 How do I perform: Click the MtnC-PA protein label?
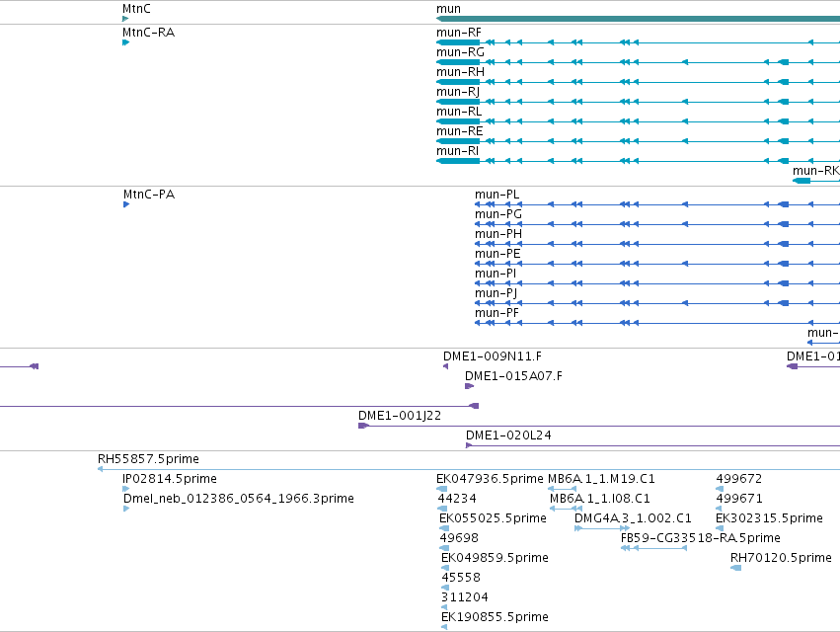click(149, 195)
